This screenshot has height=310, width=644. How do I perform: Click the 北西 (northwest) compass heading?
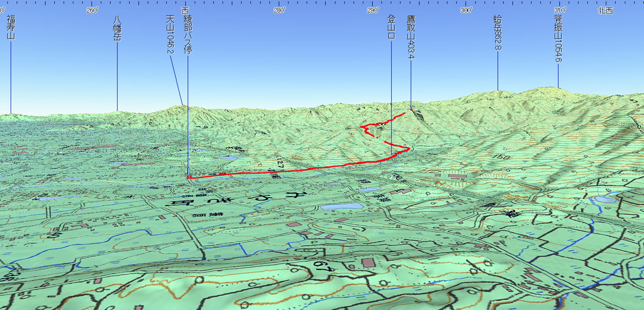coord(605,11)
